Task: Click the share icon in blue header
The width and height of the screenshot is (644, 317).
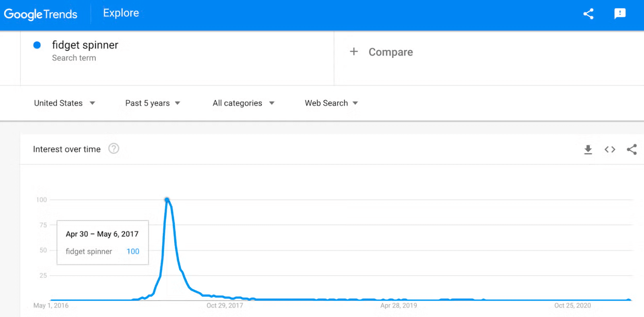Action: [x=588, y=14]
